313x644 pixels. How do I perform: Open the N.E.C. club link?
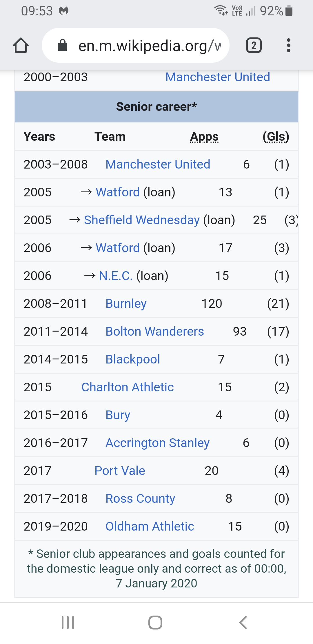click(116, 276)
